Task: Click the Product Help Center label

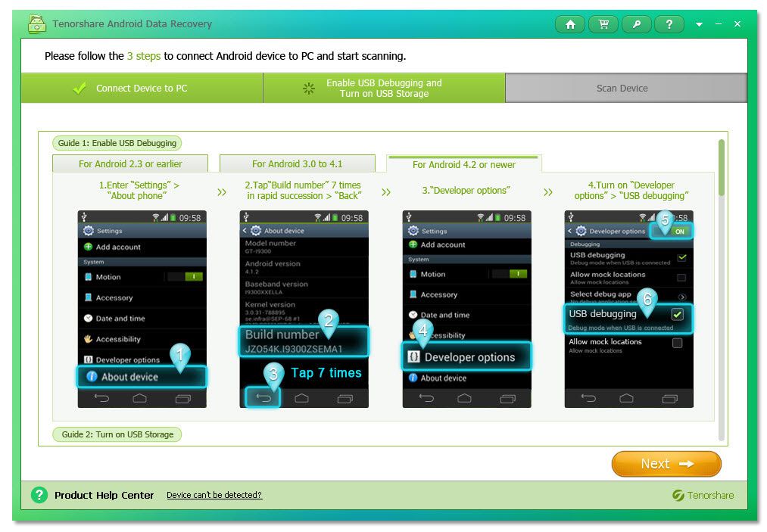Action: (104, 495)
